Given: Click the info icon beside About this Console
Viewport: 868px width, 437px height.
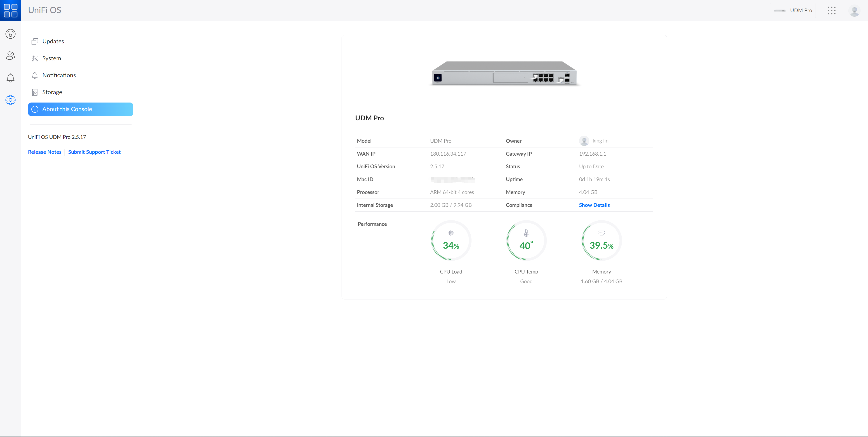Looking at the screenshot, I should click(35, 109).
